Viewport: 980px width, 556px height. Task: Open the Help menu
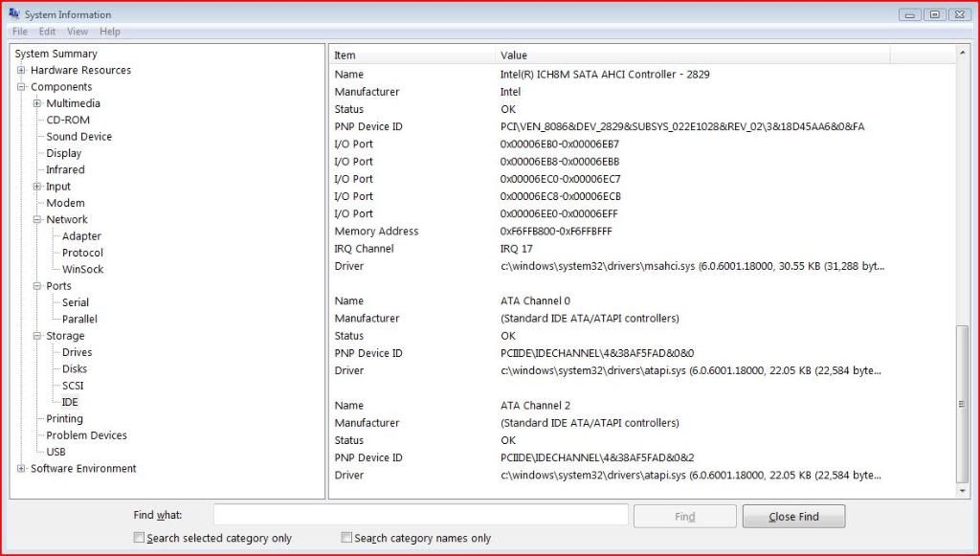point(110,32)
